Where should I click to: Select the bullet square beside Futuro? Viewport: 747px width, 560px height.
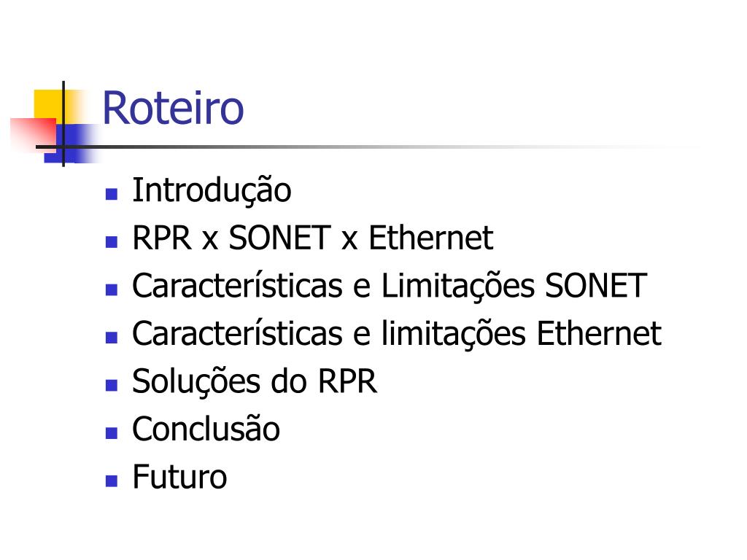pyautogui.click(x=112, y=481)
